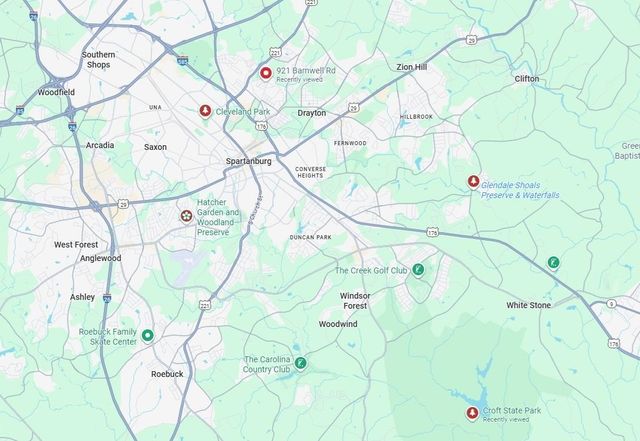Click the Spartanburg city label

click(x=249, y=161)
